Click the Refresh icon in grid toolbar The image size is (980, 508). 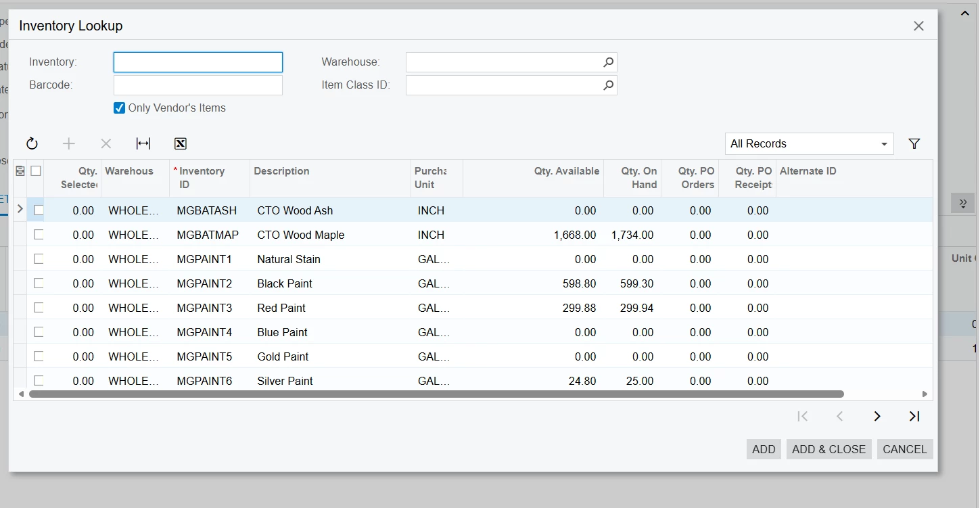pos(32,143)
